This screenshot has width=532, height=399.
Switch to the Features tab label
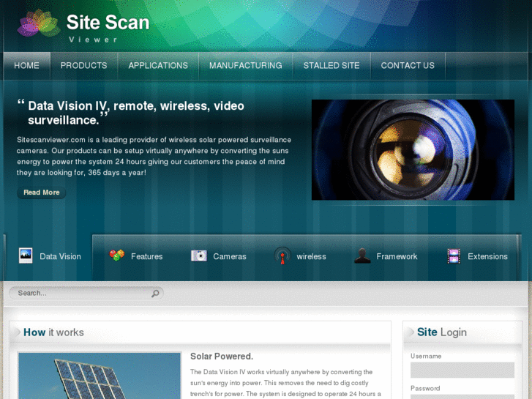(147, 256)
